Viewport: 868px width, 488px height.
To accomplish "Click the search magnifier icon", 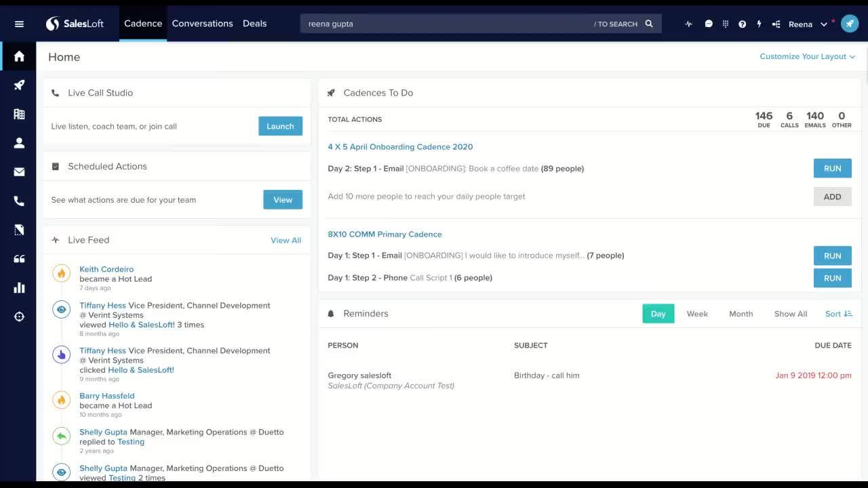I will click(x=649, y=24).
